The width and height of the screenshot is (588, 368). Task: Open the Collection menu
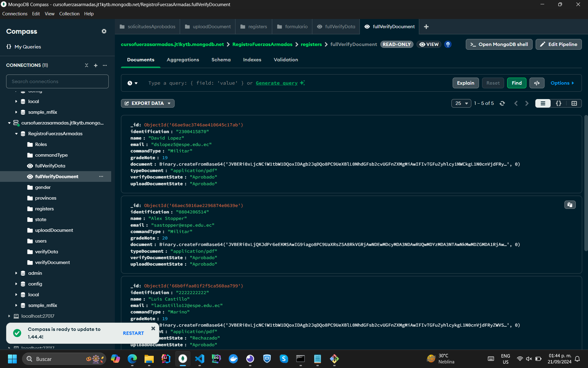coord(69,14)
